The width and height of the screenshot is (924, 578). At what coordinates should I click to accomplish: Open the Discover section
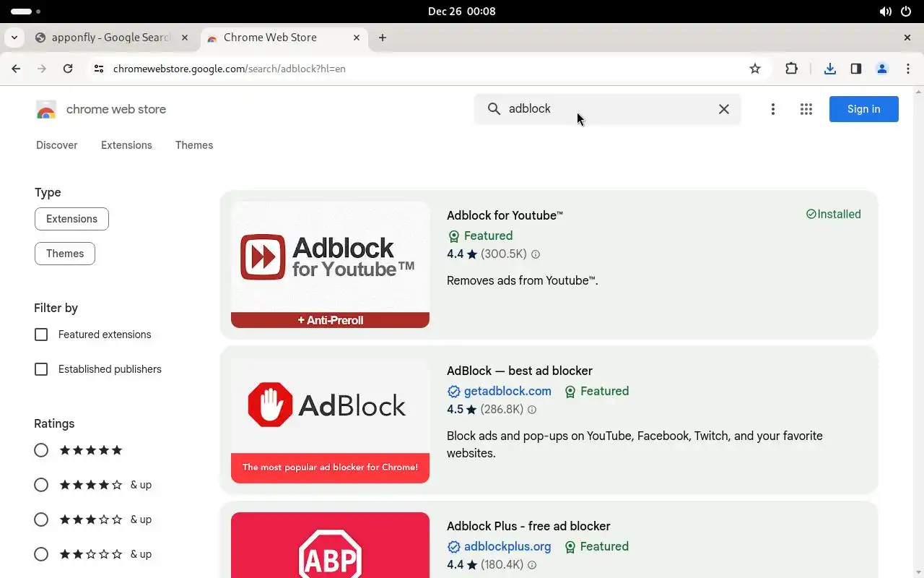57,145
